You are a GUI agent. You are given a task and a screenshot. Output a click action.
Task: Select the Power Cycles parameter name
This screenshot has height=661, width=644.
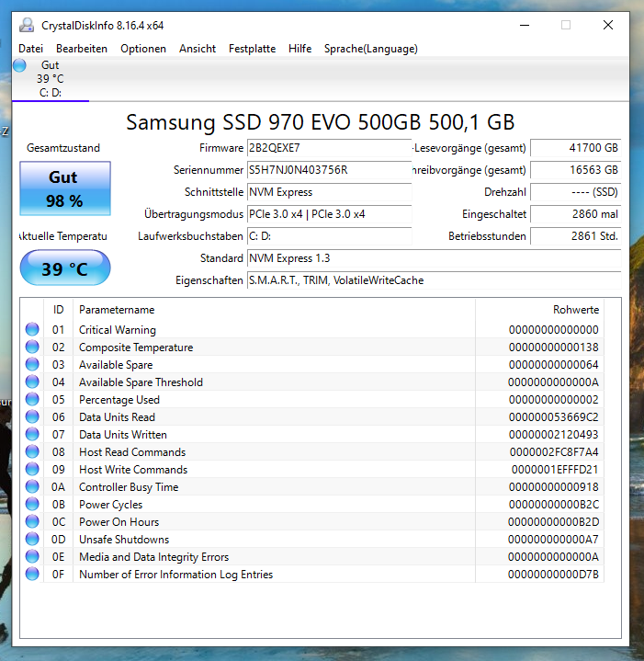[111, 505]
